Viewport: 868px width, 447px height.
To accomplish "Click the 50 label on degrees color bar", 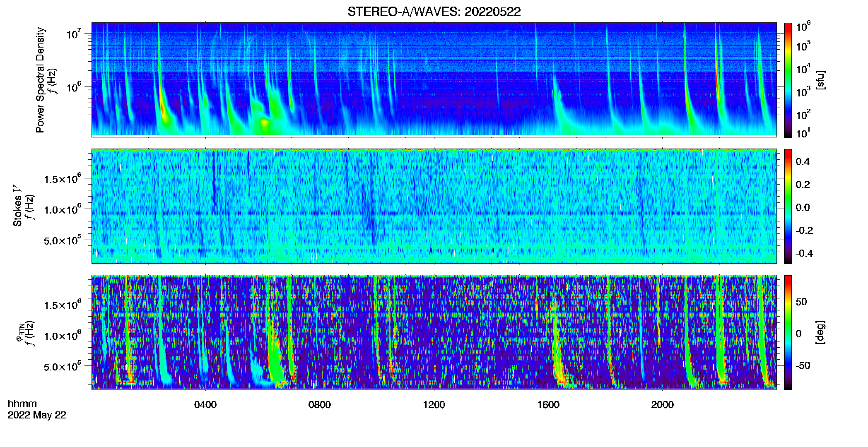I will (x=801, y=302).
